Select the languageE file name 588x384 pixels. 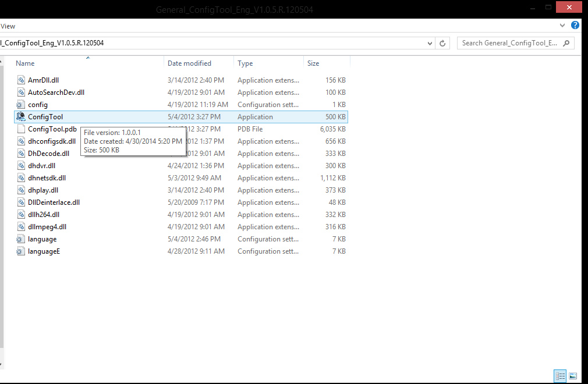click(x=44, y=251)
